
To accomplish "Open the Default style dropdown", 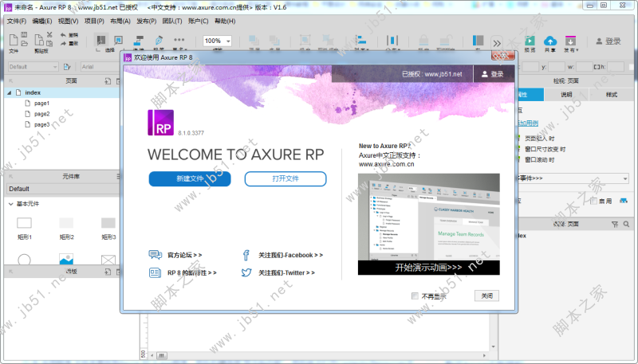I will [33, 67].
